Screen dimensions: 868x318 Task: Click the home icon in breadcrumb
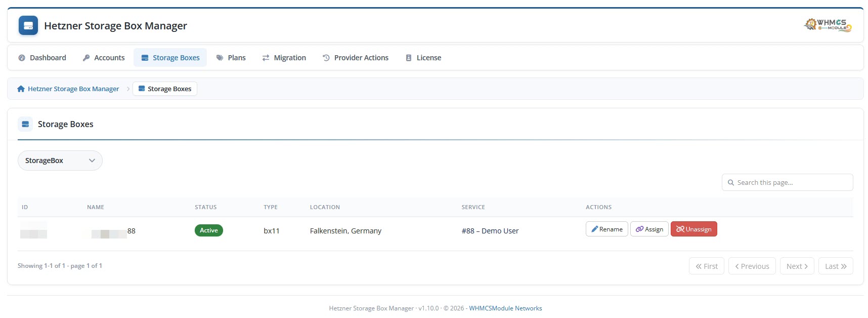click(21, 89)
